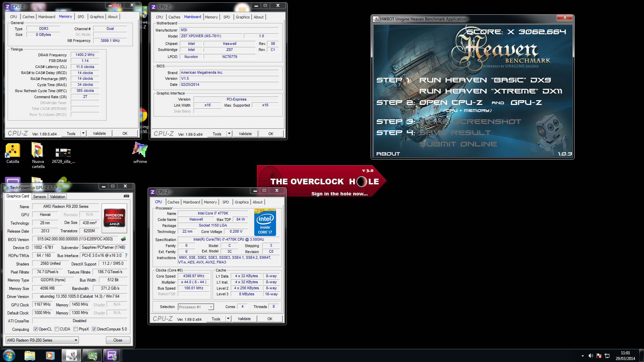
Task: Click Close button in GPU-Z
Action: click(x=118, y=340)
